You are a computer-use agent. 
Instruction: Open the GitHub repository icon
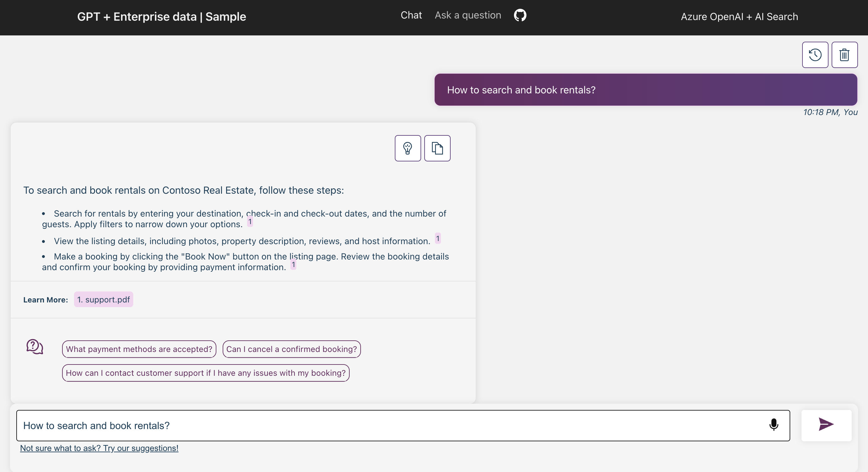[520, 15]
